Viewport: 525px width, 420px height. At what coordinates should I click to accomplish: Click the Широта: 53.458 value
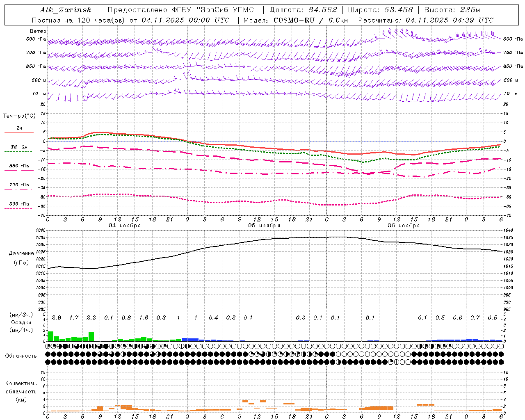(380, 10)
